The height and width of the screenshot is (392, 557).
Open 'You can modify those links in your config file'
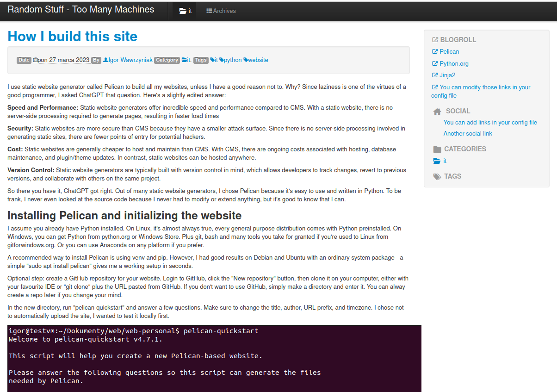481,91
